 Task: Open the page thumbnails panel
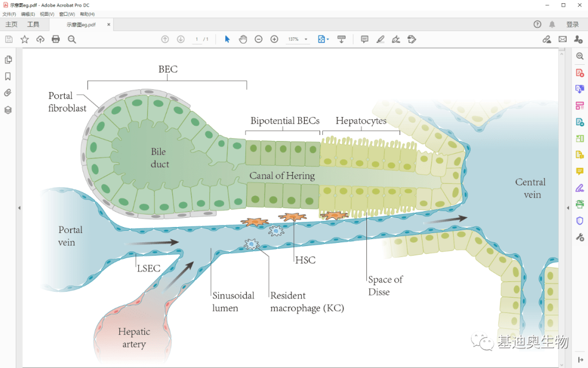pyautogui.click(x=8, y=60)
